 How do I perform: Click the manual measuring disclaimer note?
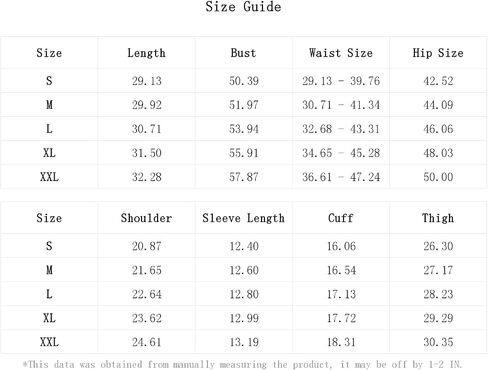click(242, 364)
